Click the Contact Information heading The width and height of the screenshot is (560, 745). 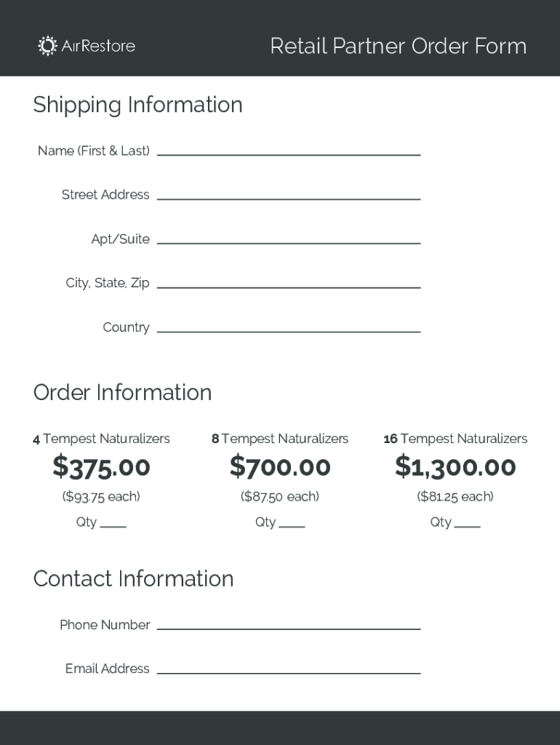pyautogui.click(x=133, y=578)
